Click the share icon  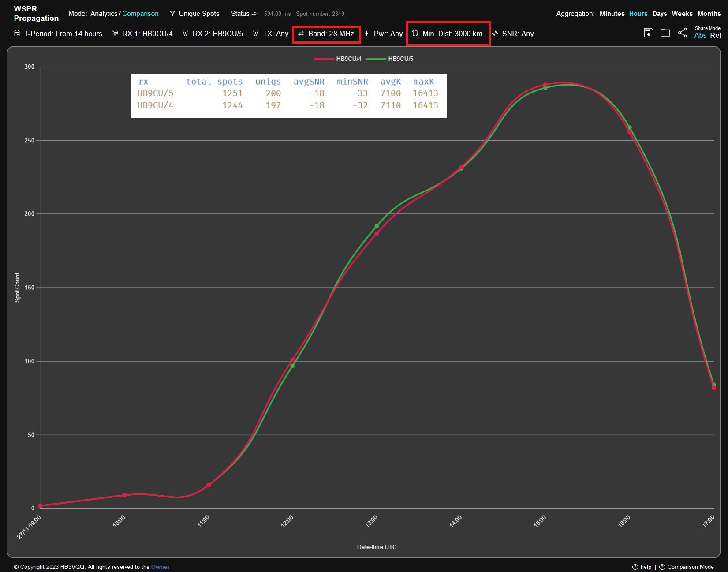(683, 33)
